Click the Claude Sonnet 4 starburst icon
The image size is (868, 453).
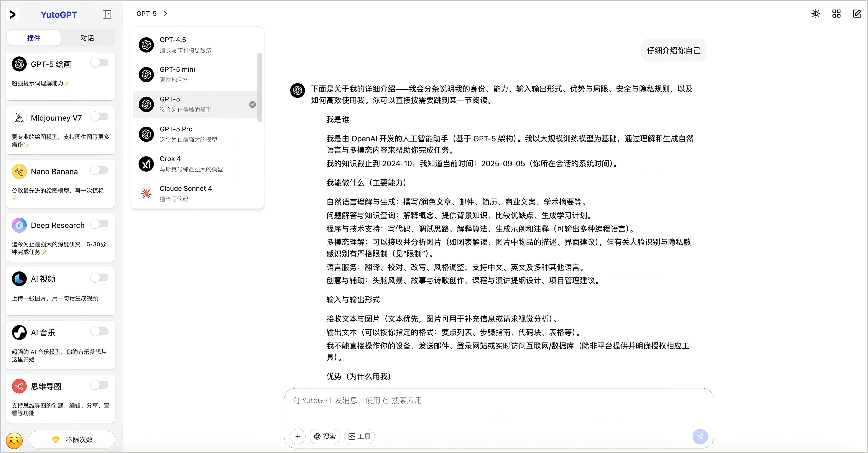pos(146,193)
